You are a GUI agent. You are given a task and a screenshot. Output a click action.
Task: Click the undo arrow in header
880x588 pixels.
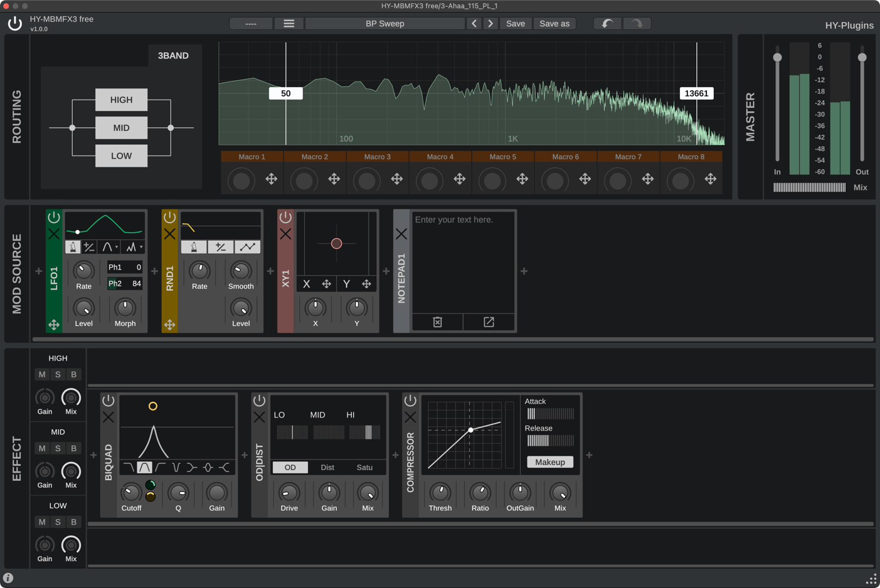607,24
